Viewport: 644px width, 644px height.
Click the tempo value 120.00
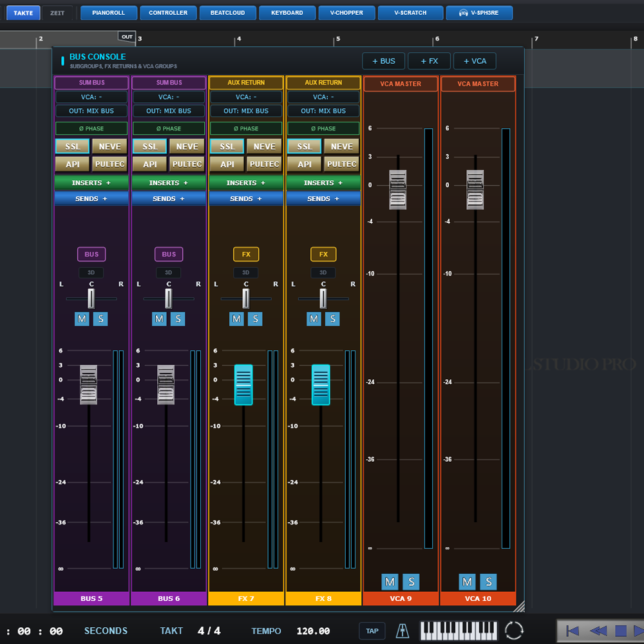point(313,631)
